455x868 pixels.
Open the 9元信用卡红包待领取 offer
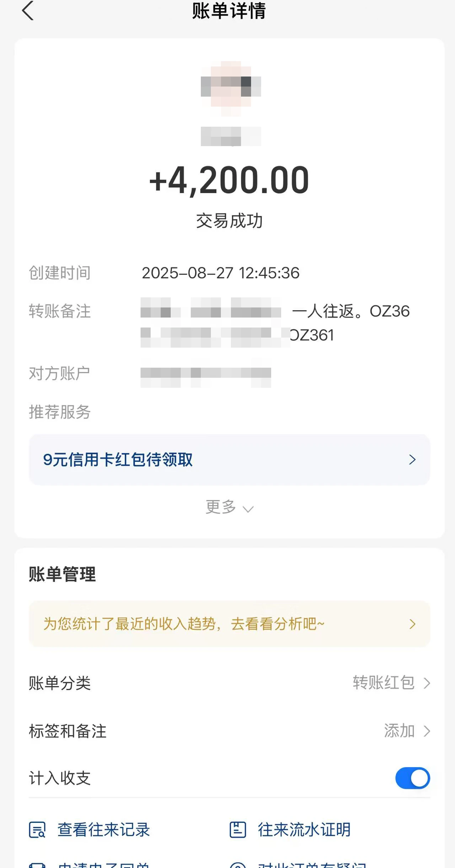click(118, 460)
